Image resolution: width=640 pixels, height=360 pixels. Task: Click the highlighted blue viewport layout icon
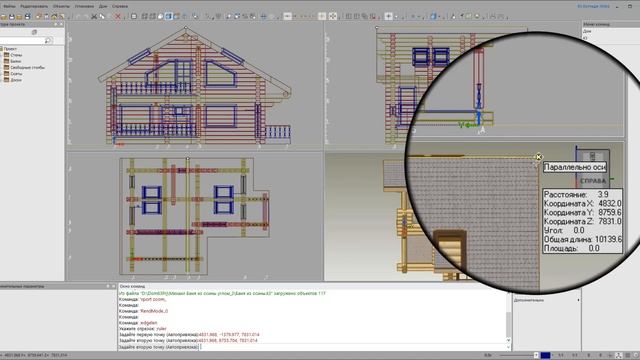[x=168, y=16]
